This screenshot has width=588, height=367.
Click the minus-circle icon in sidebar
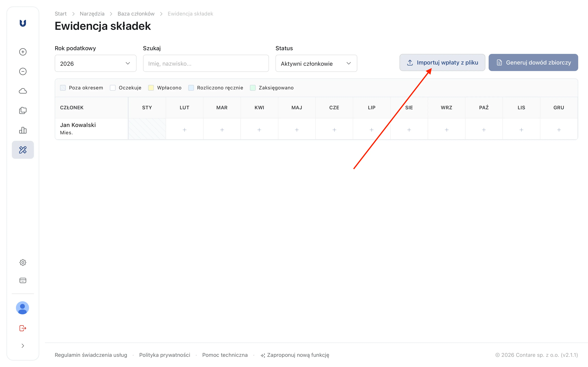click(23, 71)
